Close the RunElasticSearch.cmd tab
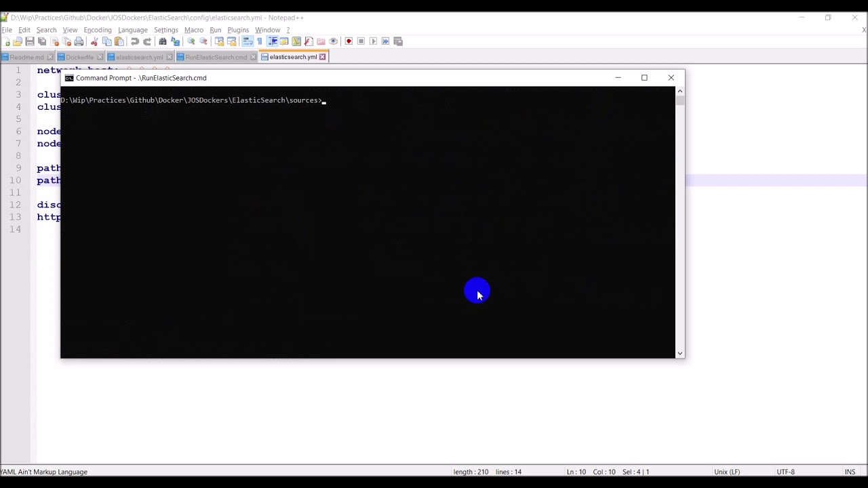 [254, 57]
